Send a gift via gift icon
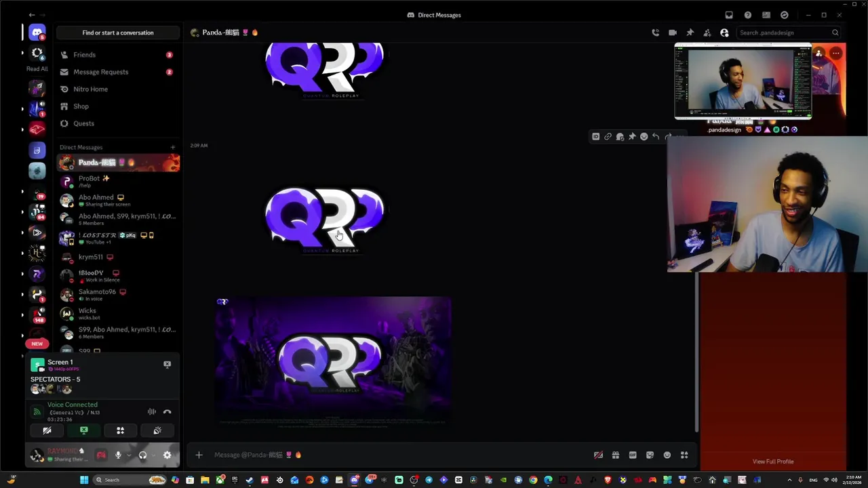 click(616, 455)
